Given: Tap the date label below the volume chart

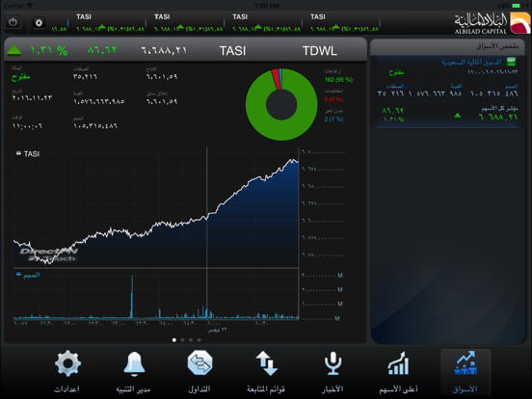Looking at the screenshot, I should (217, 330).
